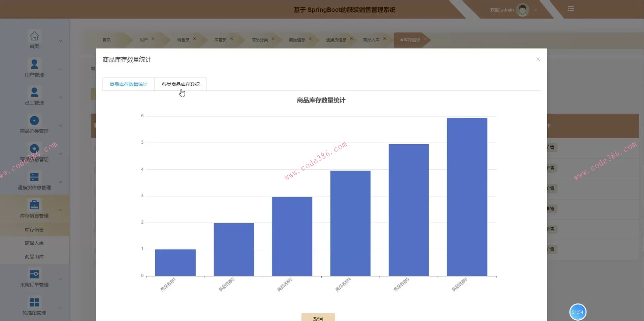Click the user management person icon

[x=34, y=64]
